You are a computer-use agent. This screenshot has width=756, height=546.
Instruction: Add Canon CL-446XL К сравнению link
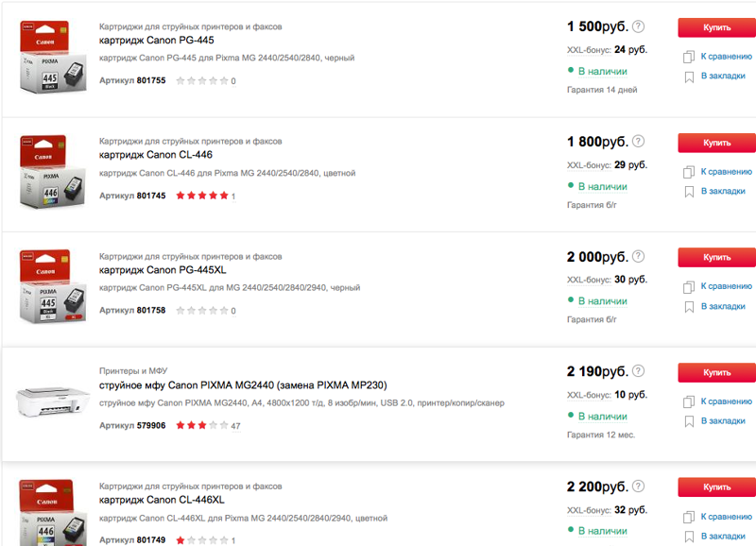click(x=726, y=517)
